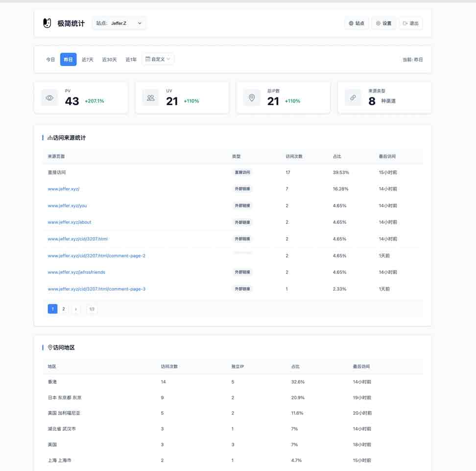Click the 访问地区 pin icon

pyautogui.click(x=50, y=348)
